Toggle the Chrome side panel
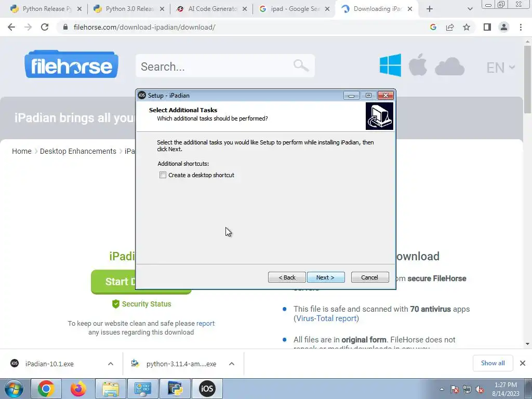The image size is (532, 399). tap(487, 27)
